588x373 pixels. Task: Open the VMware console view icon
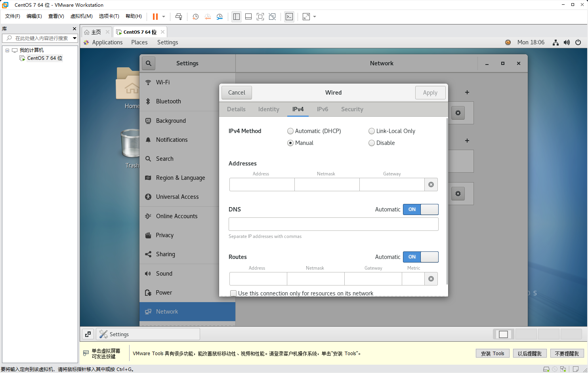click(x=289, y=17)
